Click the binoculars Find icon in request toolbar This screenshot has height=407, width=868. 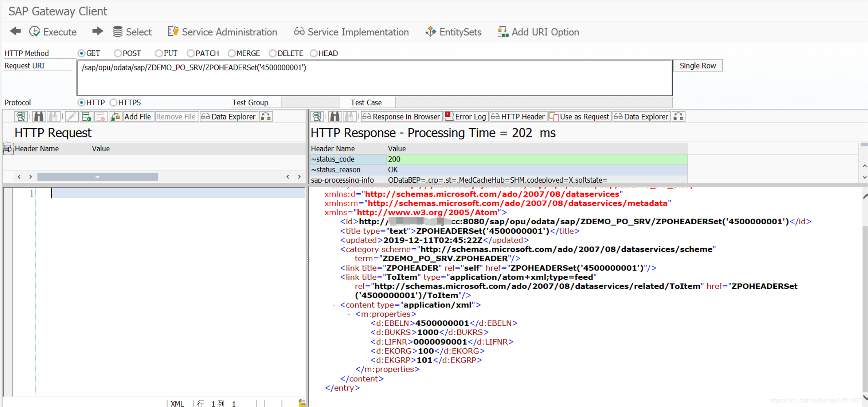[39, 117]
